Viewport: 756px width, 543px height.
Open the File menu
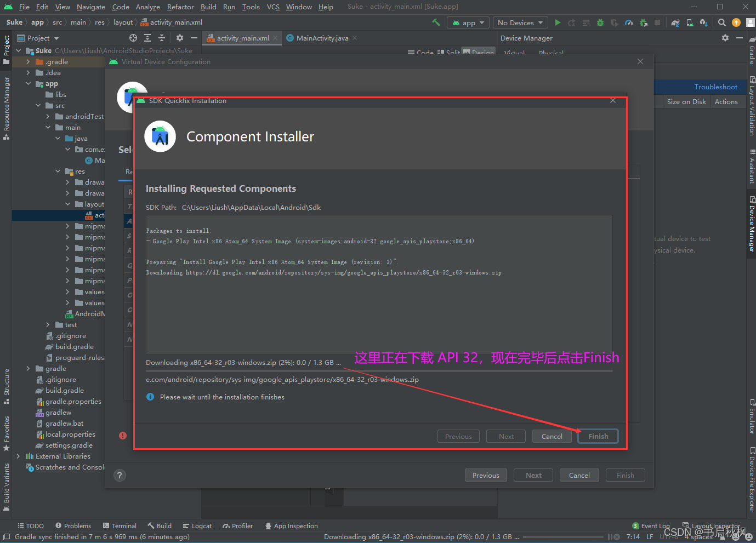pos(24,7)
